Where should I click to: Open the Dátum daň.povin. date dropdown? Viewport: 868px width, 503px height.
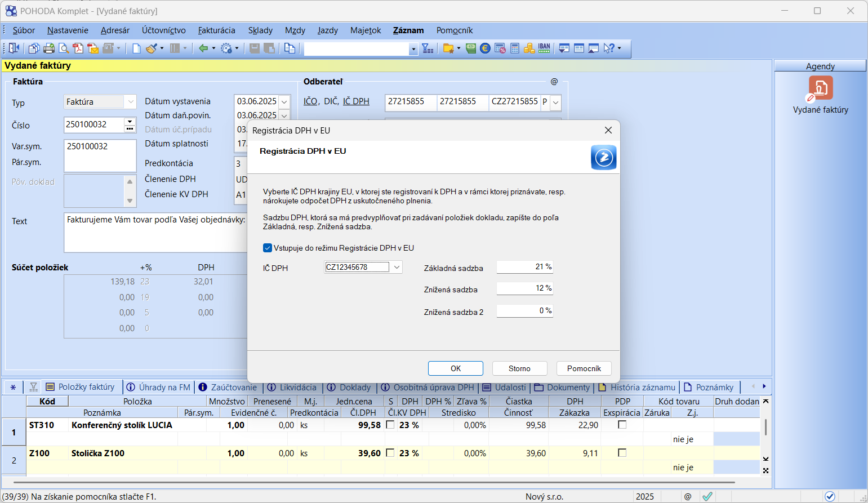(x=284, y=115)
